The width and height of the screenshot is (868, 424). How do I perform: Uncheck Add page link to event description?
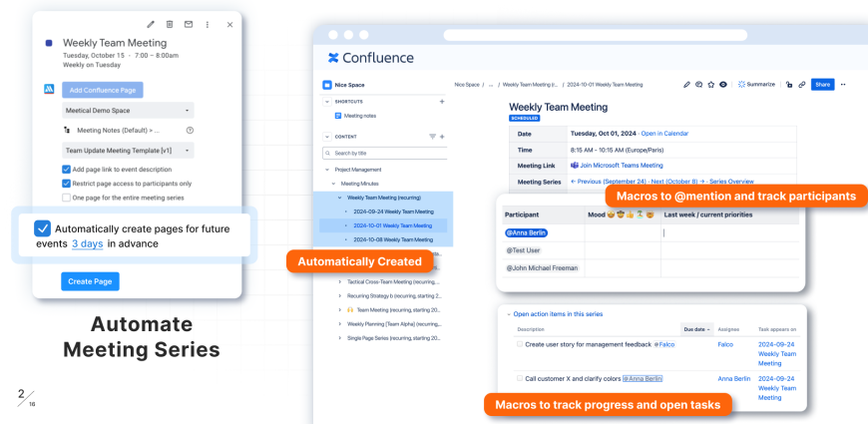(67, 170)
